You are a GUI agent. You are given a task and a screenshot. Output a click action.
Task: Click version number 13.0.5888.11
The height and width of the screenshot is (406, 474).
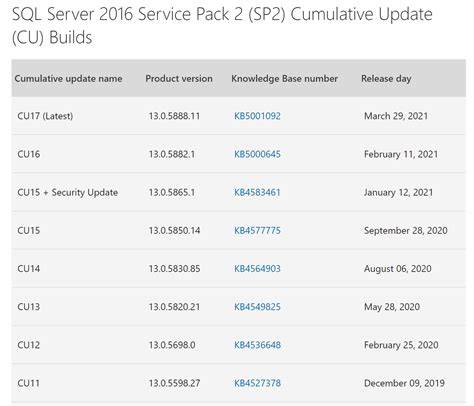click(174, 116)
